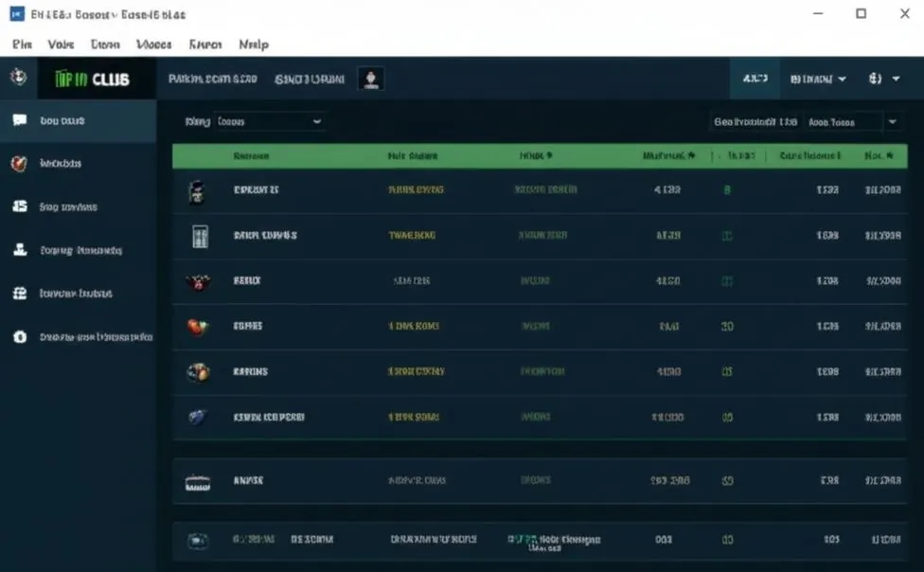
Task: Click the red heart-shaped icon in the fourth row
Action: pos(198,326)
